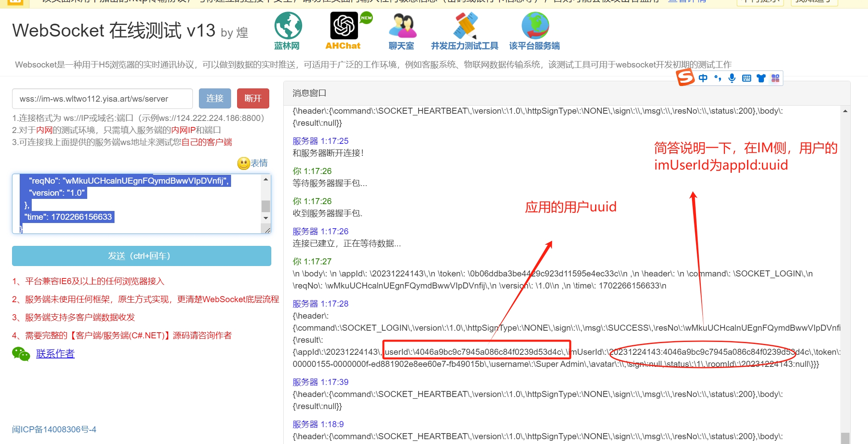868x444 pixels.
Task: Click the textarea scrollbar up arrow
Action: (266, 179)
